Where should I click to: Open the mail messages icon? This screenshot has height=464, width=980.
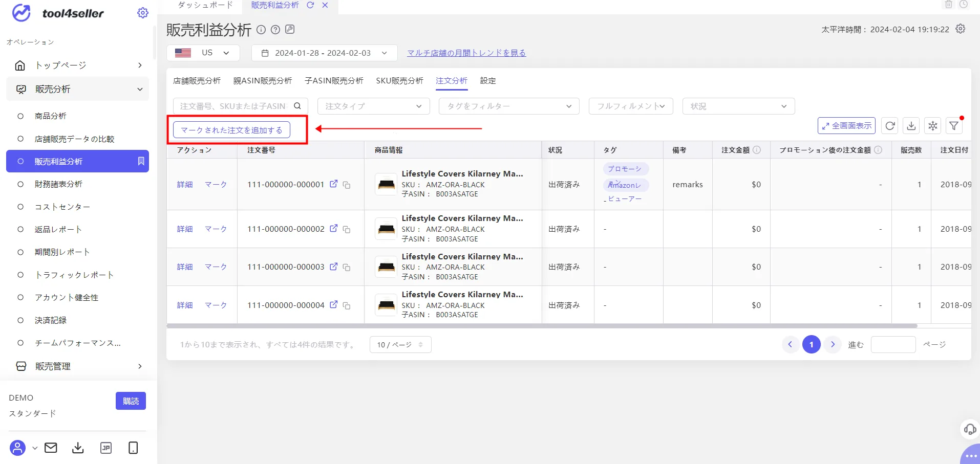click(51, 448)
